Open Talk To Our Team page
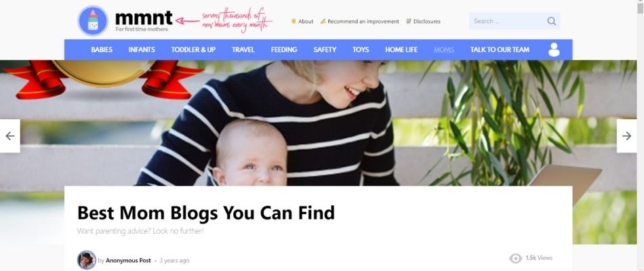The image size is (644, 271). (500, 49)
